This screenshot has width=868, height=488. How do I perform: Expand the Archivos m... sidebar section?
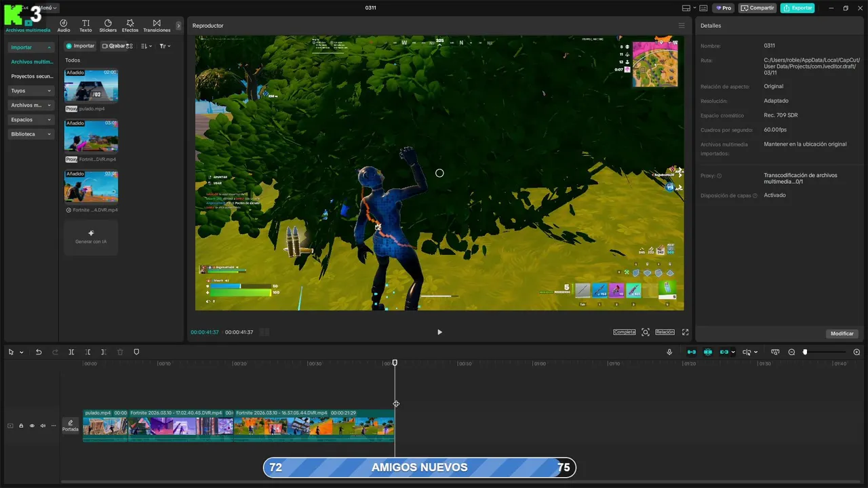pyautogui.click(x=31, y=105)
